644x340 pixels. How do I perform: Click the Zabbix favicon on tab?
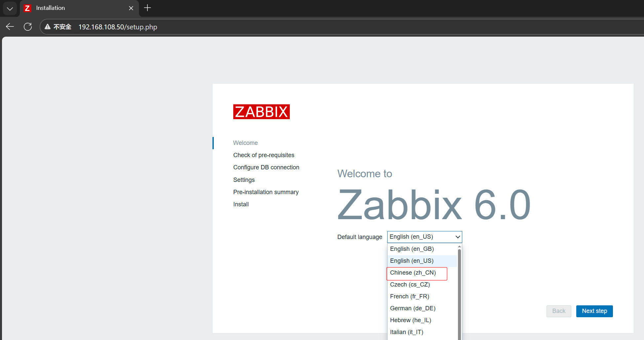(28, 8)
